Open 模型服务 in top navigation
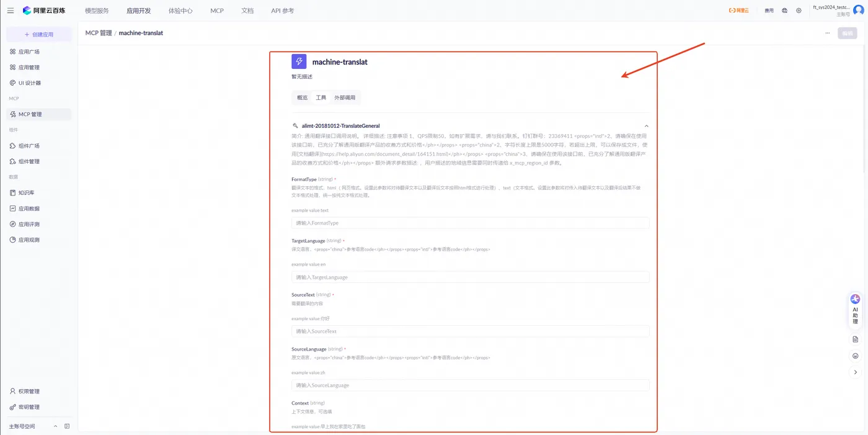The image size is (868, 435). click(x=97, y=11)
